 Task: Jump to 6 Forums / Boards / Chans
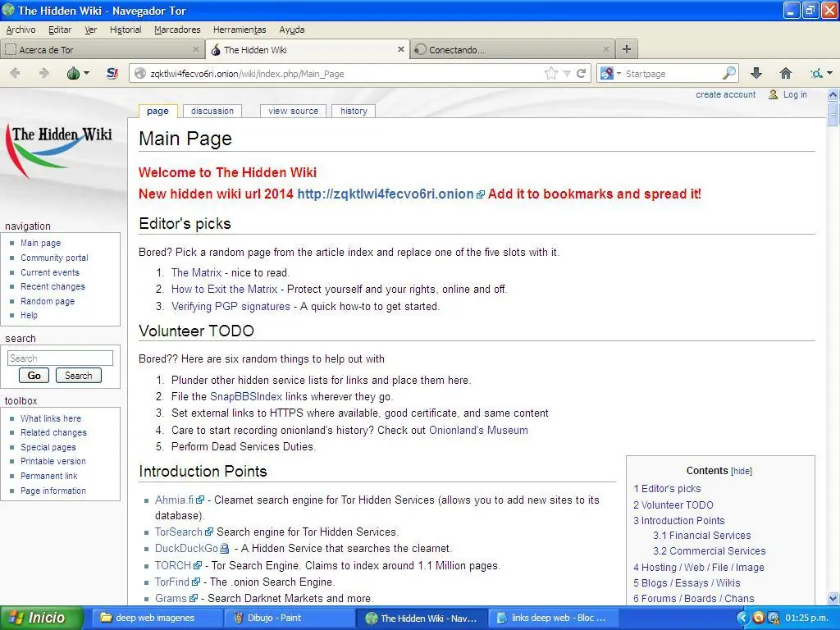coord(693,598)
